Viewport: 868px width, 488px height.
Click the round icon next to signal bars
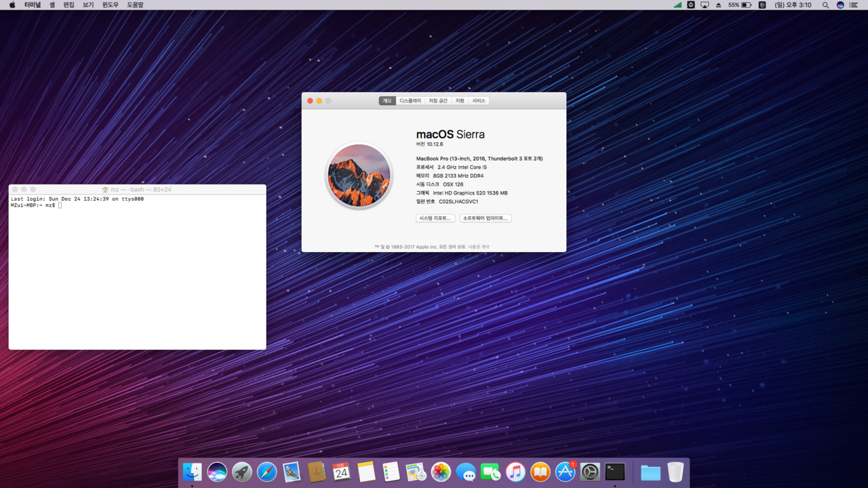pos(691,5)
